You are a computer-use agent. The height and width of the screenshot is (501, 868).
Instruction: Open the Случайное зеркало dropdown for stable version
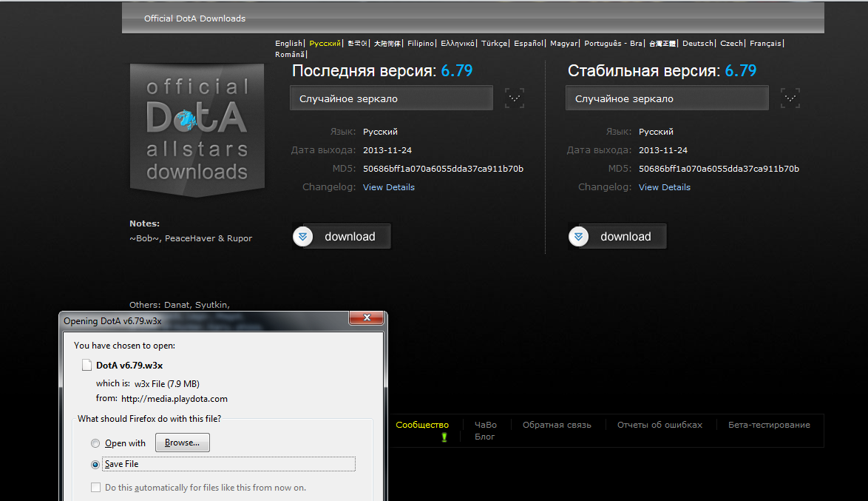667,98
